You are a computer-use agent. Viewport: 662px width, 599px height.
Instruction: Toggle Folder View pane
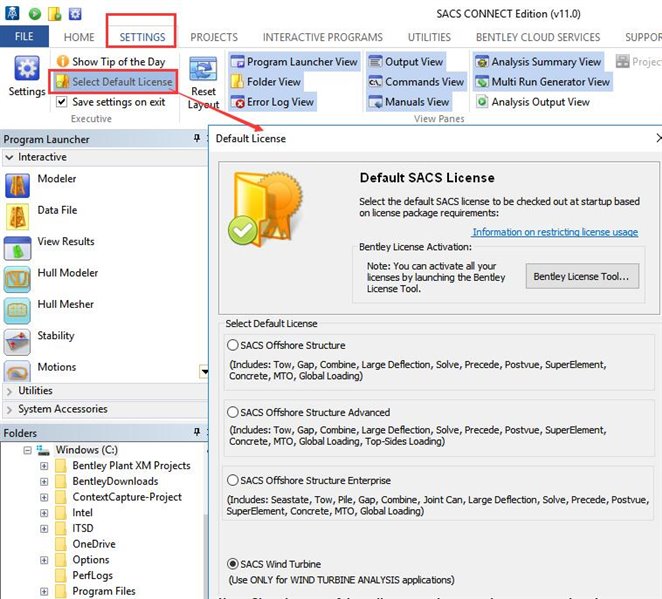[266, 81]
